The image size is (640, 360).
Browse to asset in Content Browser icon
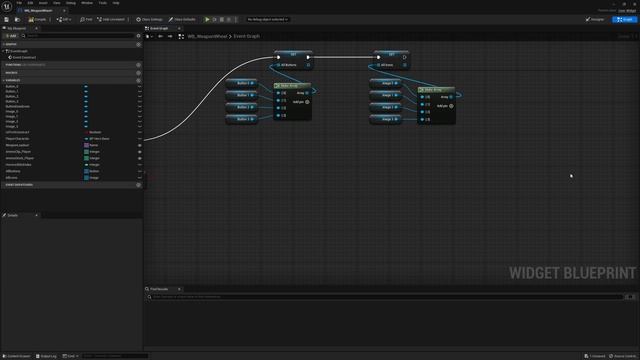tap(17, 19)
